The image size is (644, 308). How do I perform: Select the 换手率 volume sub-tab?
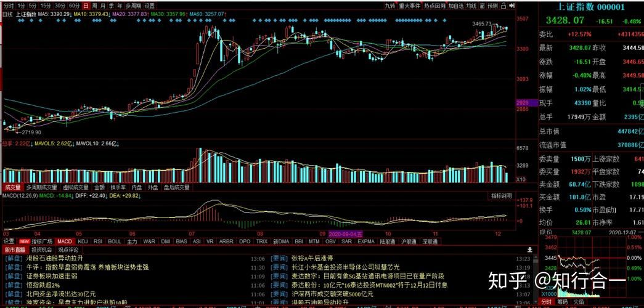(x=118, y=187)
